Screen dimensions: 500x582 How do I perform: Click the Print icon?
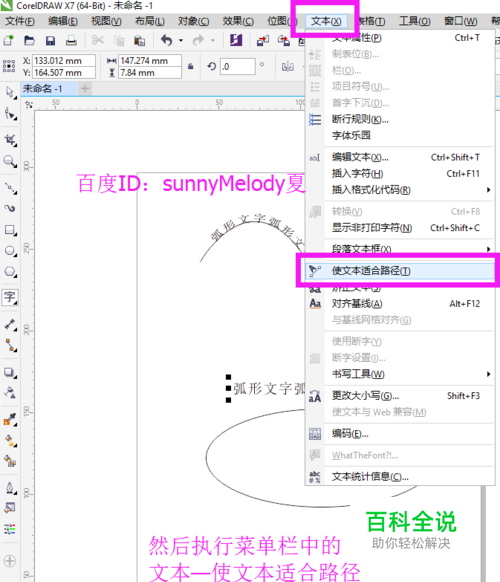[71, 40]
